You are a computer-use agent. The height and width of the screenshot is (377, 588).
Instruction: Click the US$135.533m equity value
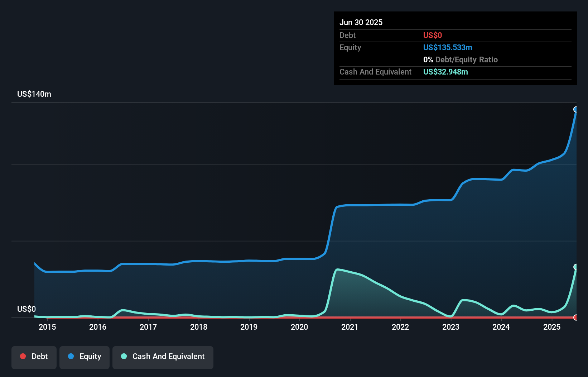click(x=448, y=47)
